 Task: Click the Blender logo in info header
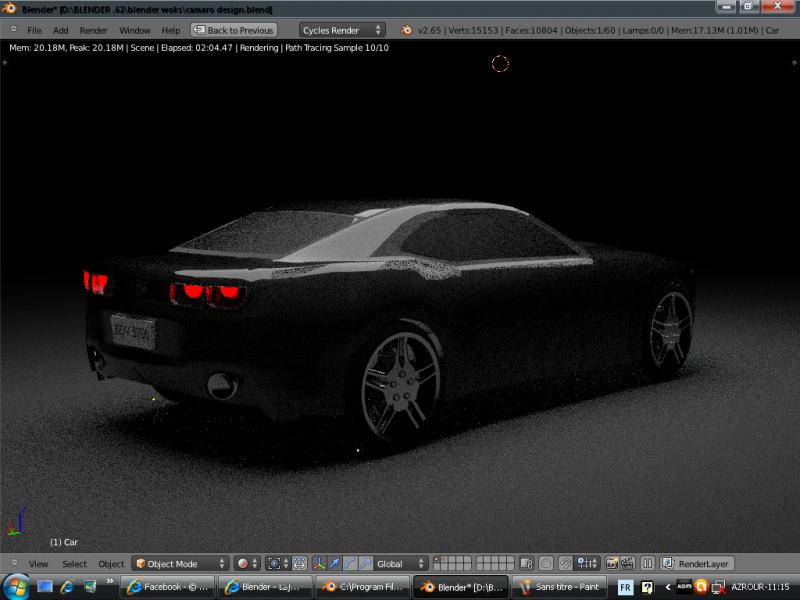click(x=407, y=30)
